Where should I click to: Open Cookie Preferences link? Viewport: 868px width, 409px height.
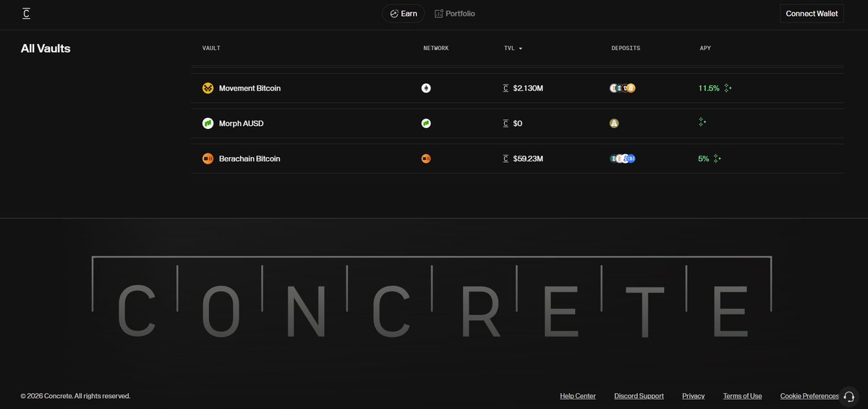point(809,396)
